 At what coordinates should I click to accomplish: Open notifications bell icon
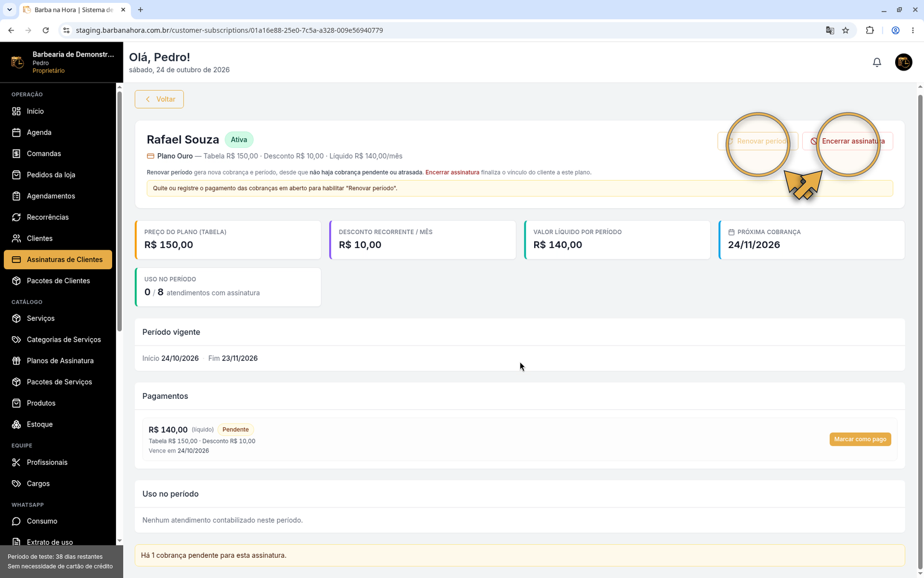pyautogui.click(x=877, y=62)
